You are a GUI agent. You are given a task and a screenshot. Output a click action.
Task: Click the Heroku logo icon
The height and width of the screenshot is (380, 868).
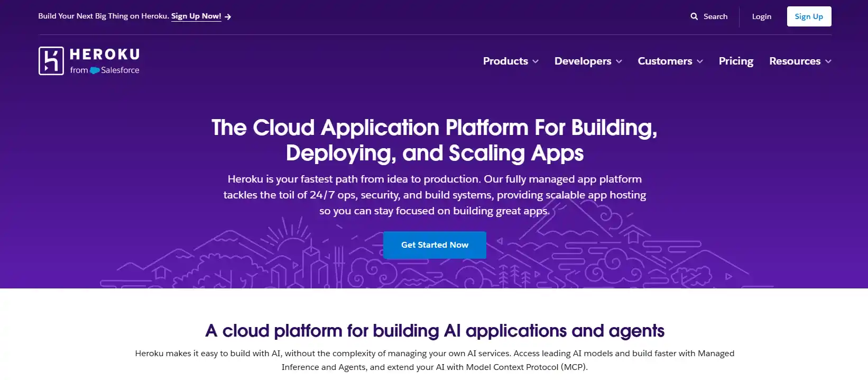(51, 61)
